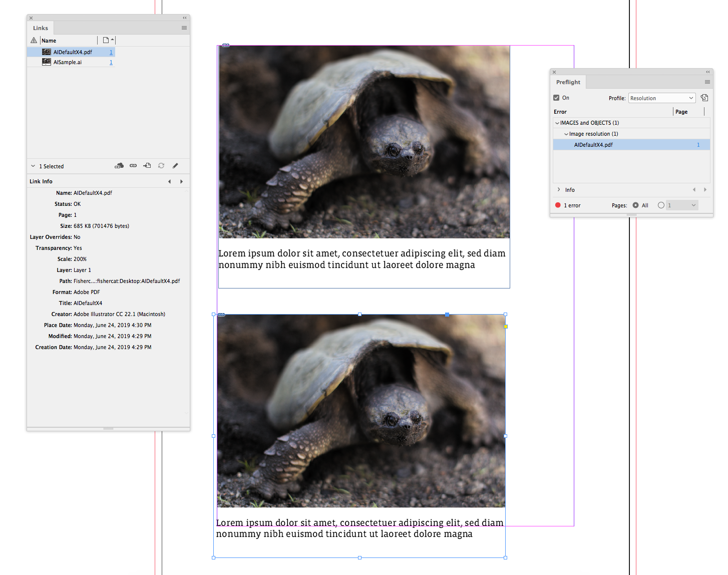Open the Profile dropdown showing Resolution
The image size is (728, 575).
[x=662, y=98]
